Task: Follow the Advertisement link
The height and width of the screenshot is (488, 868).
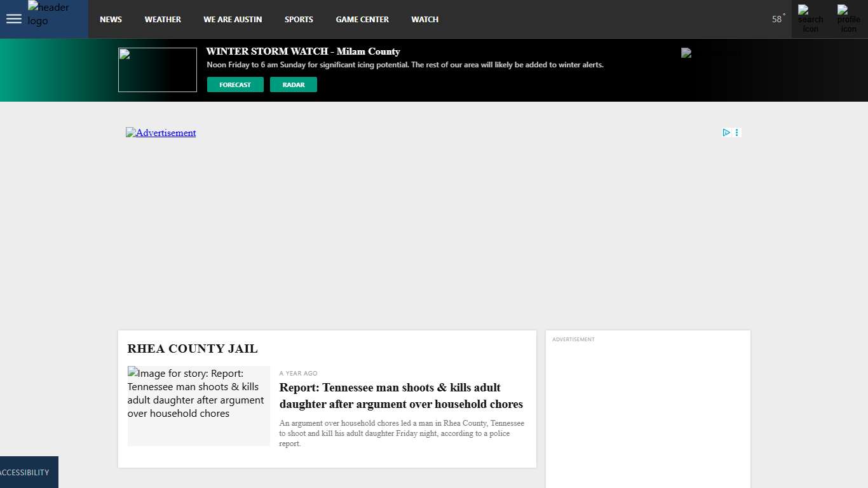Action: click(x=161, y=133)
